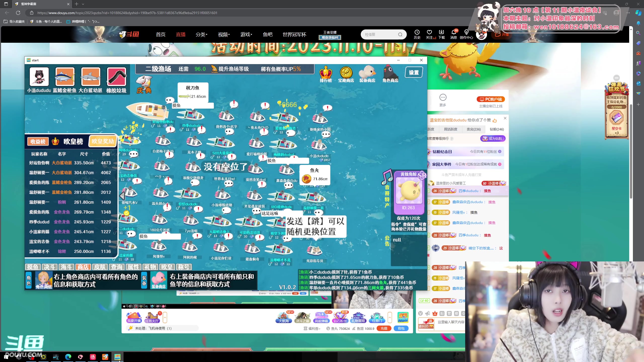Click the 设置 button in the game
Image resolution: width=644 pixels, height=362 pixels.
[414, 72]
